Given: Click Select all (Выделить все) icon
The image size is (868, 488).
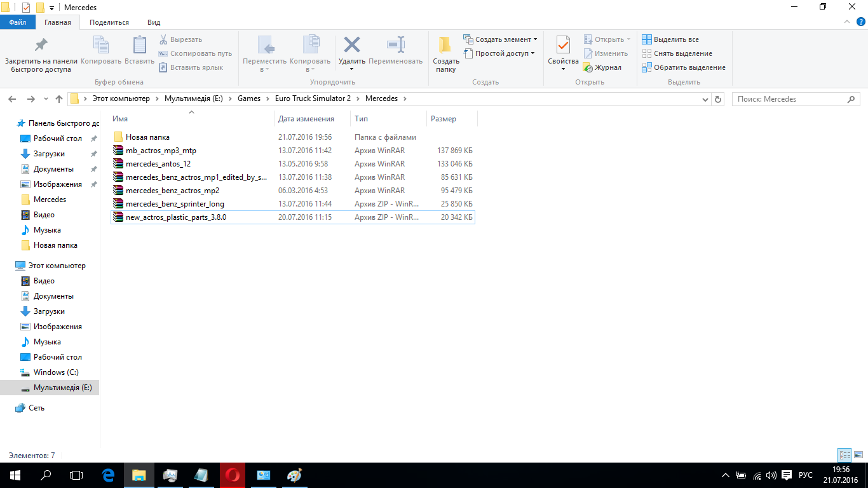Looking at the screenshot, I should [647, 39].
